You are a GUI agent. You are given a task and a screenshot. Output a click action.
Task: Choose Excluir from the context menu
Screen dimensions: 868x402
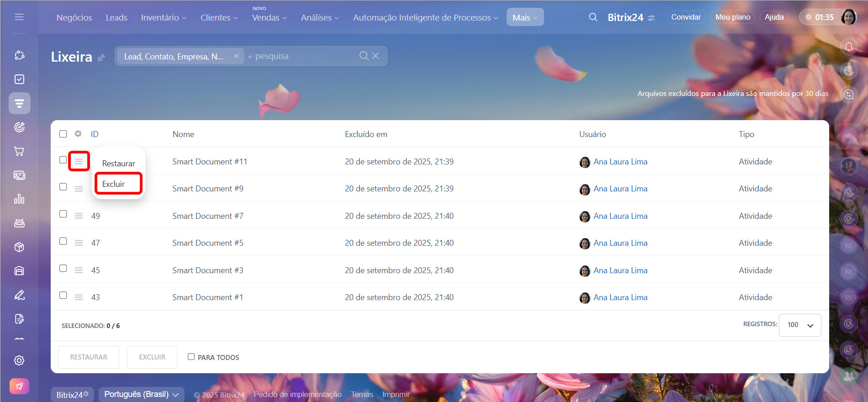[x=114, y=184]
